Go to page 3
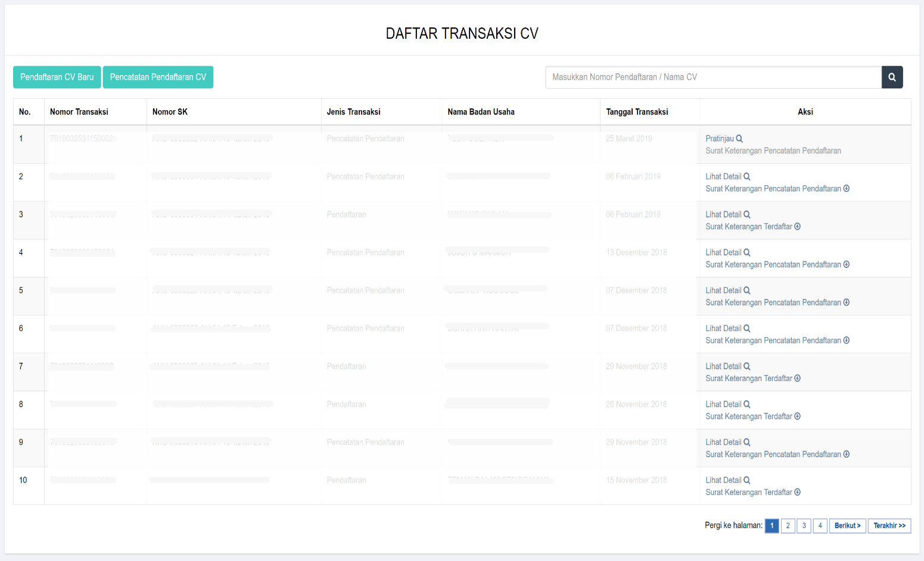Image resolution: width=924 pixels, height=561 pixels. pos(804,526)
